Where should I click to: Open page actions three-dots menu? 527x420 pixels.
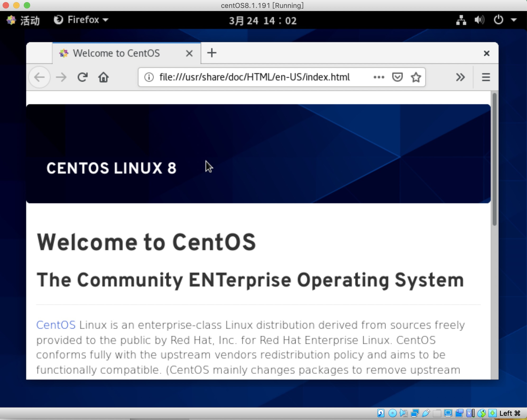pyautogui.click(x=379, y=77)
